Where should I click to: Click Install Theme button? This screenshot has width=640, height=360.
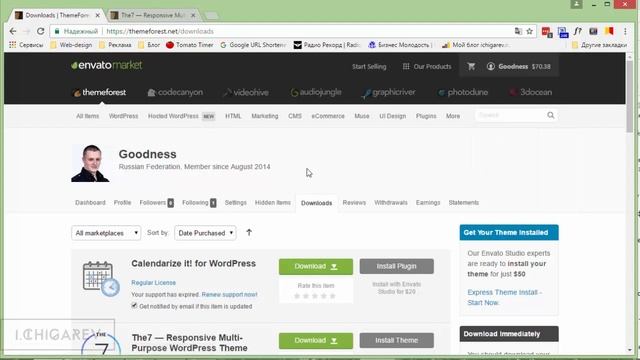(x=397, y=340)
